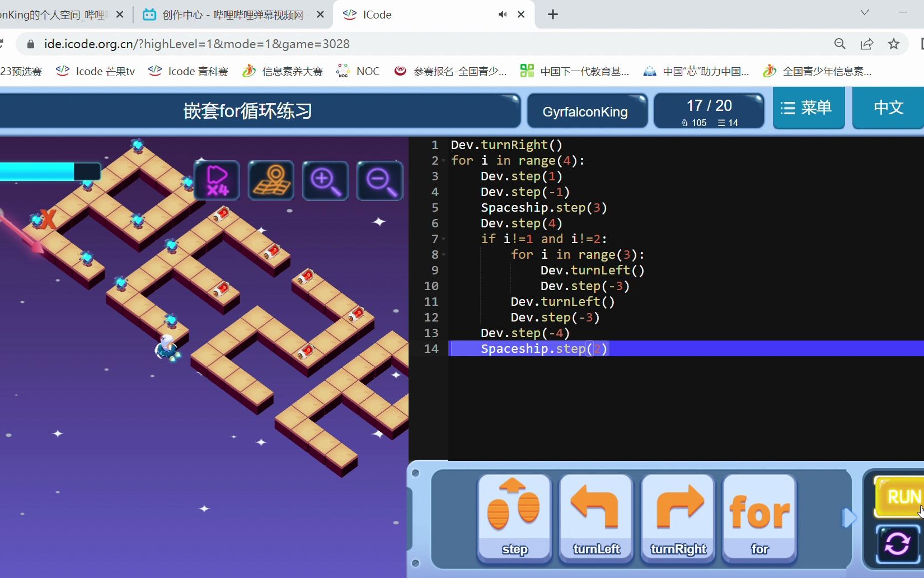View site security lock icon
Image resolution: width=924 pixels, height=578 pixels.
coord(31,44)
